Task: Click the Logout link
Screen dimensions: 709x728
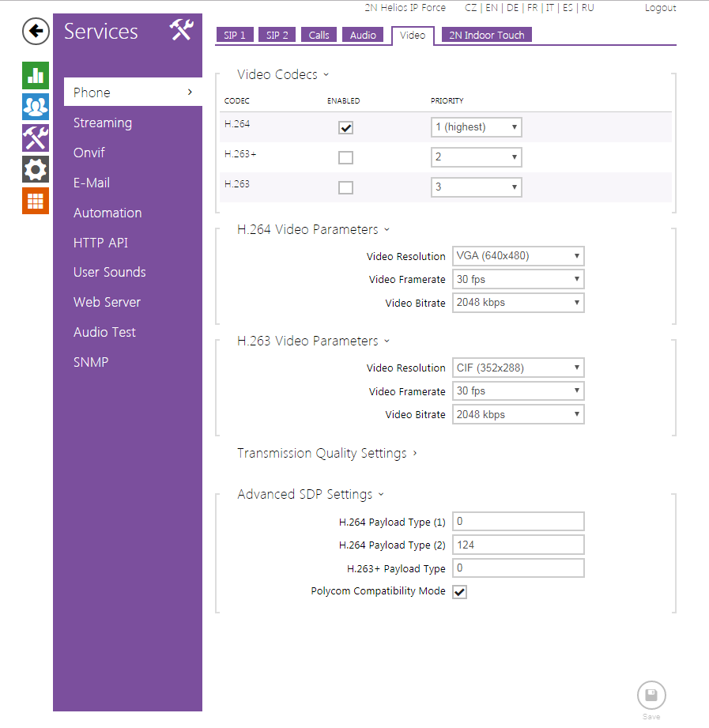Action: [x=660, y=8]
